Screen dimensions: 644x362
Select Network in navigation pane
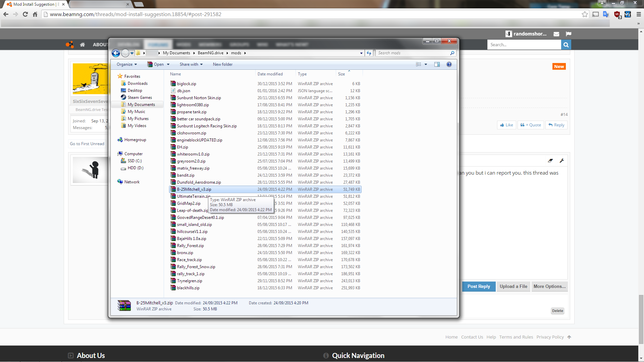[x=132, y=182]
